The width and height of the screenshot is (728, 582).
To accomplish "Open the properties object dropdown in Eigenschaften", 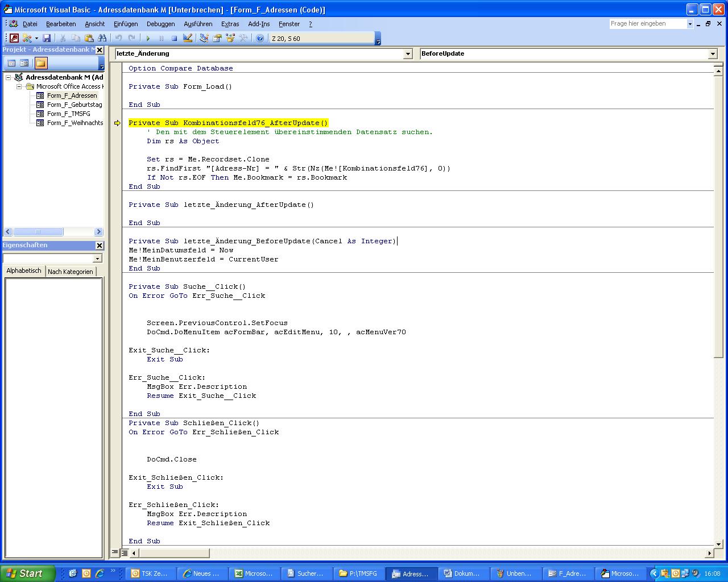I will coord(97,259).
